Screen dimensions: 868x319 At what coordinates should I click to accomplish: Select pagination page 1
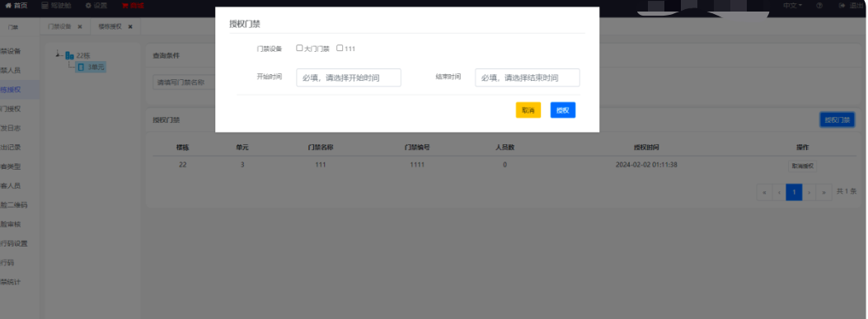pyautogui.click(x=794, y=192)
